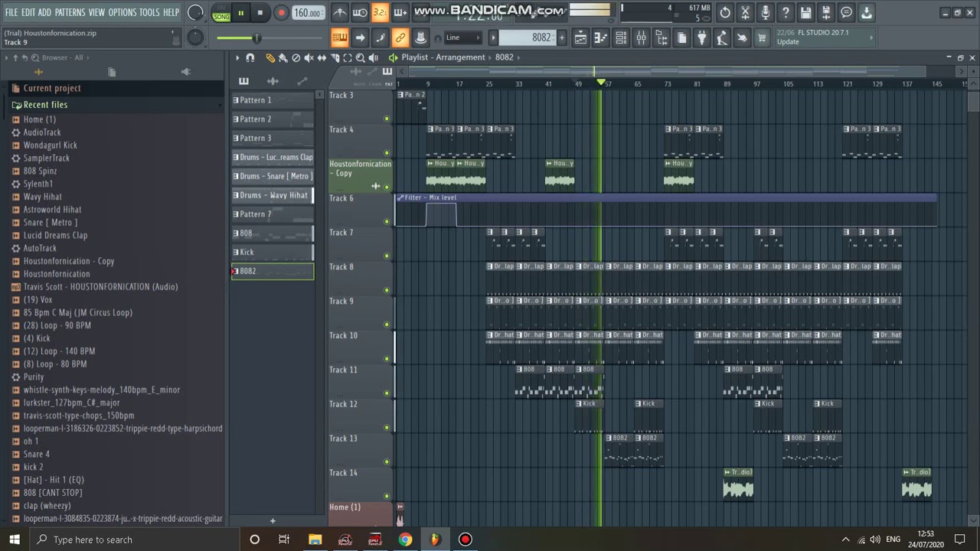Open the PATTERNS menu

tap(70, 12)
